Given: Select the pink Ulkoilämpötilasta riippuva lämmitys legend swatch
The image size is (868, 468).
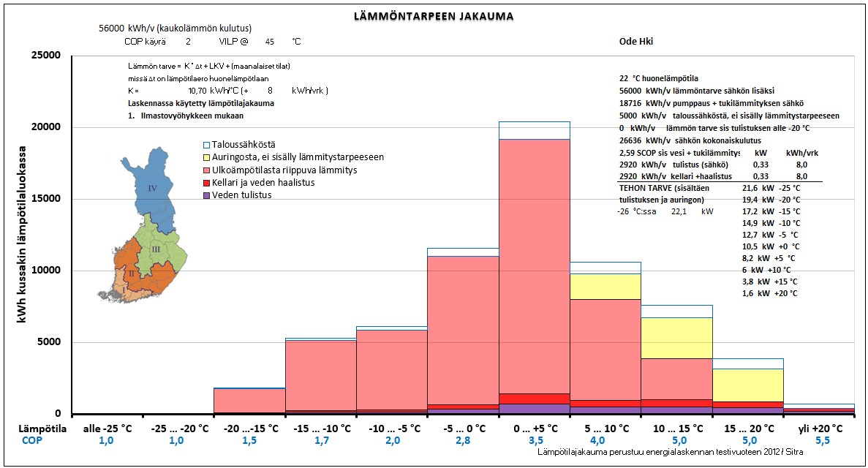Looking at the screenshot, I should (206, 170).
